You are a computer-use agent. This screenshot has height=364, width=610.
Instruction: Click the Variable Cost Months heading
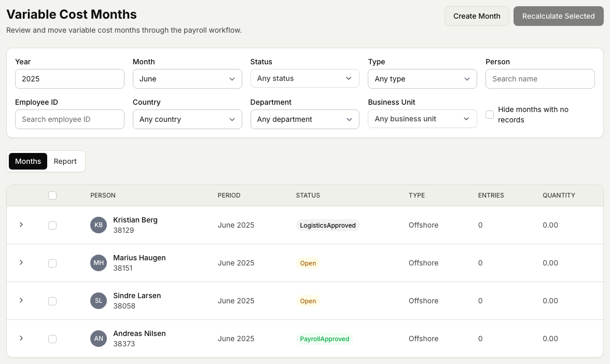pyautogui.click(x=72, y=15)
